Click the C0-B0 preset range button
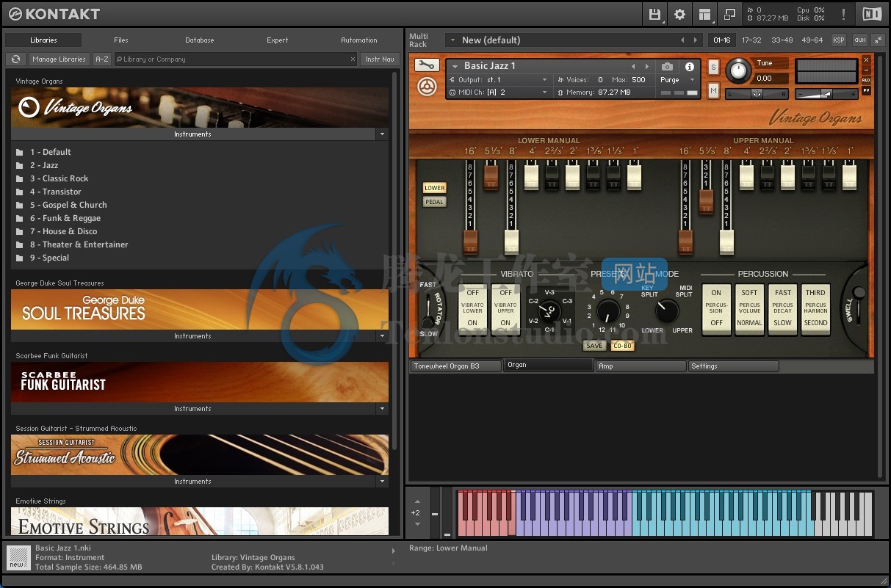Viewport: 891px width, 588px height. pyautogui.click(x=622, y=346)
